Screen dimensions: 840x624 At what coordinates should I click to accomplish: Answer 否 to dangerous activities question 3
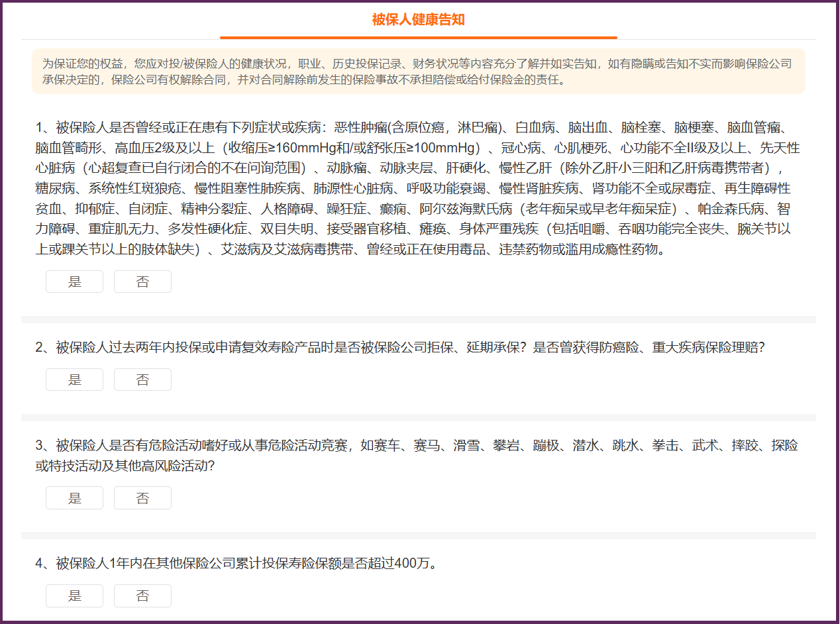coord(142,498)
